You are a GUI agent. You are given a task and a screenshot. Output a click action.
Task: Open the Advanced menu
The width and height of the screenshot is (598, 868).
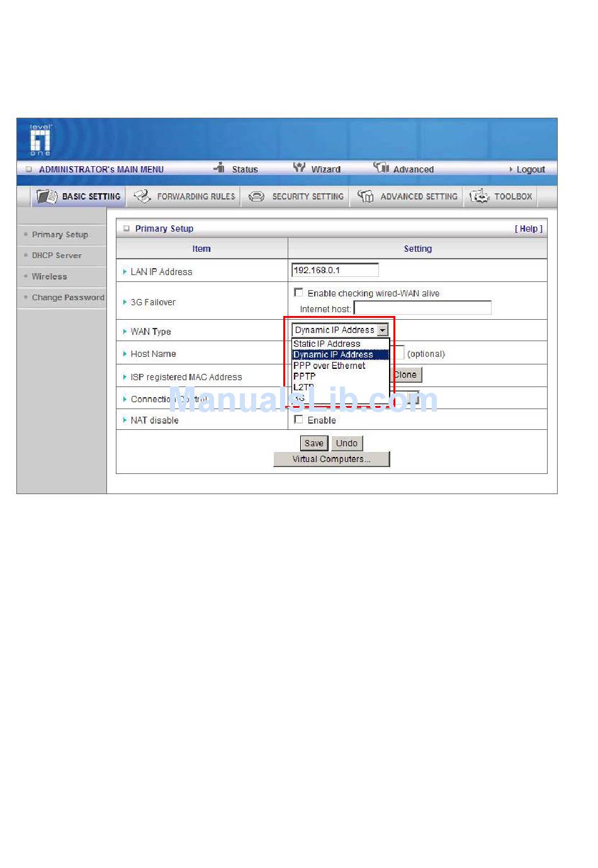414,169
